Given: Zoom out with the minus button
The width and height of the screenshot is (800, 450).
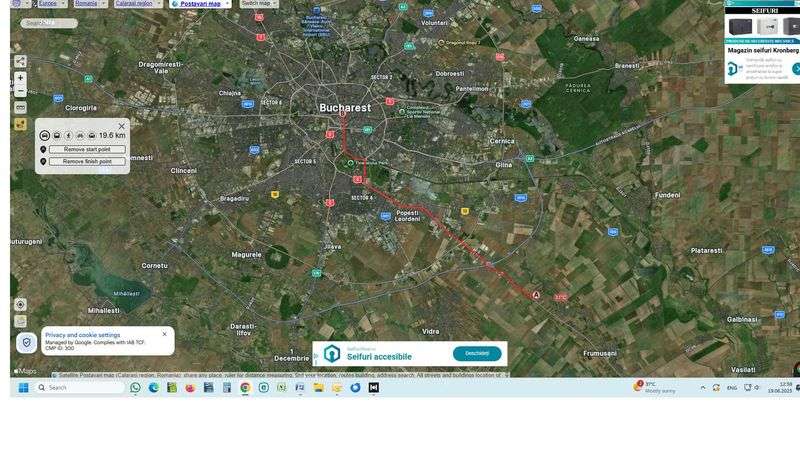Looking at the screenshot, I should tap(20, 91).
